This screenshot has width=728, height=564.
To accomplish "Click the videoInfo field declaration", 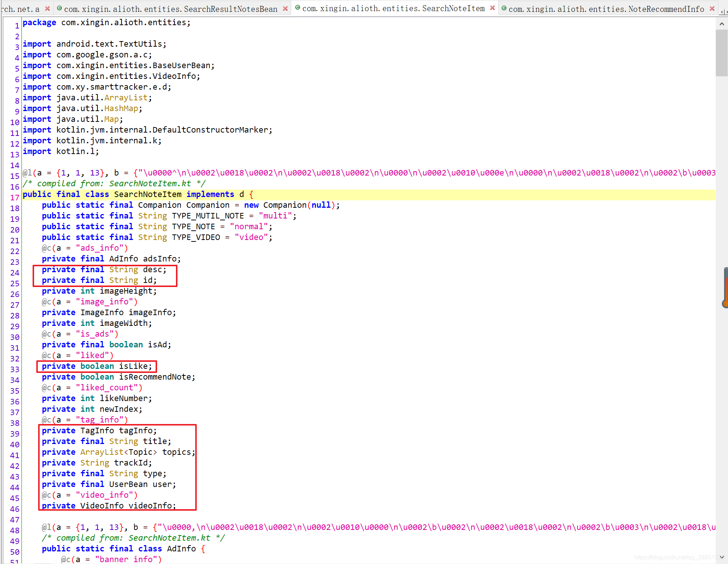I will click(x=109, y=506).
